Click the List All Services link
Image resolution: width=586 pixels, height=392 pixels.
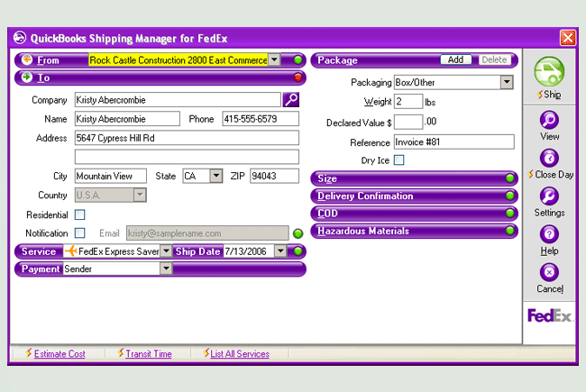[x=241, y=354]
